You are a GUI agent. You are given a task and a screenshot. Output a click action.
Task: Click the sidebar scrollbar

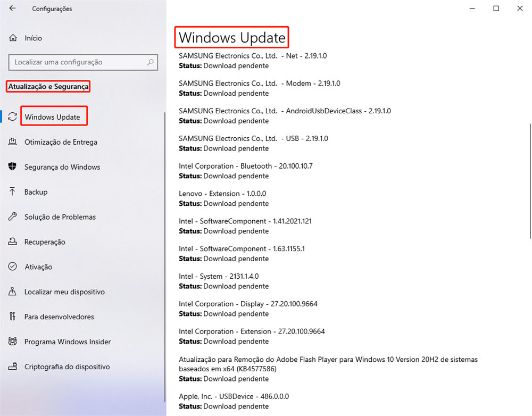(x=165, y=257)
